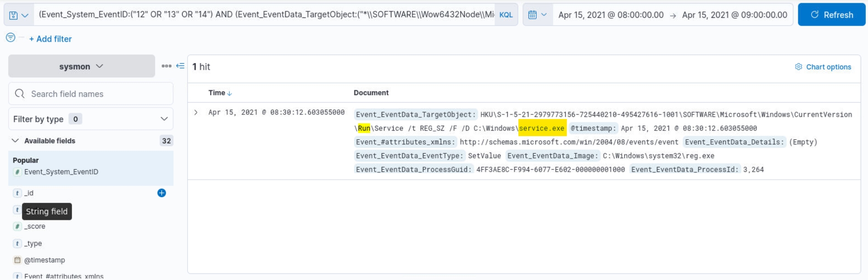Select the @timestamp field in list
Viewport: 868px width, 280px height.
coord(45,260)
